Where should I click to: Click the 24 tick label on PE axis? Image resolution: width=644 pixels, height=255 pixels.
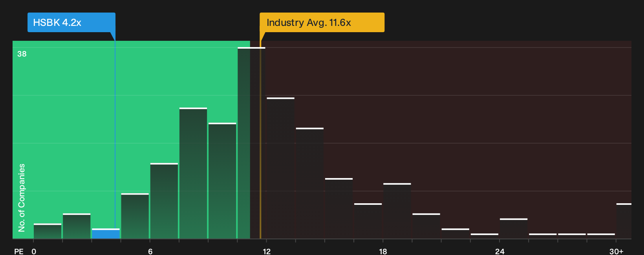[499, 251]
